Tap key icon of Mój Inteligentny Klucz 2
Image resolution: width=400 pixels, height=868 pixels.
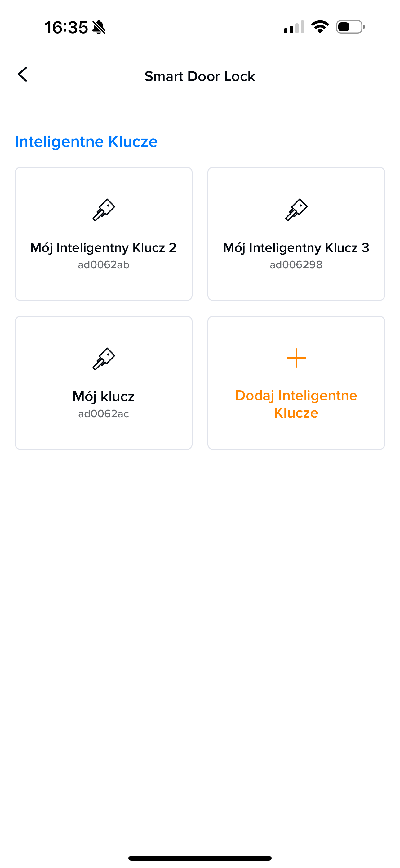tap(104, 210)
